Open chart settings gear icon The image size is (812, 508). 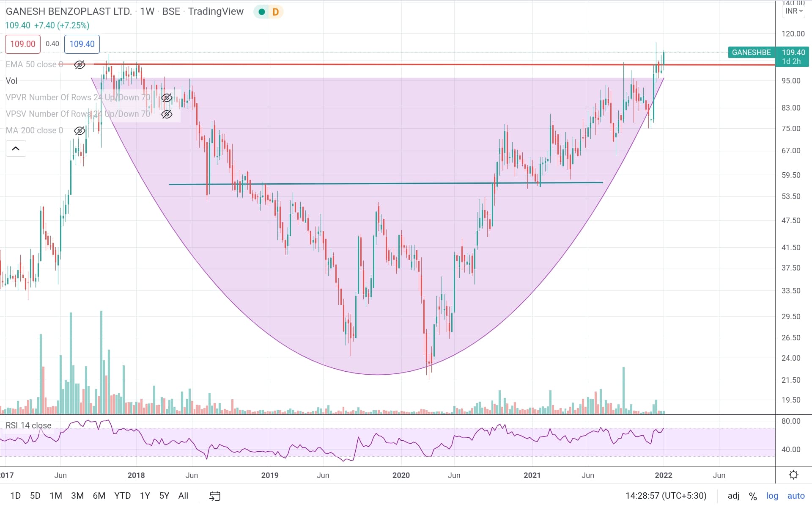click(x=793, y=475)
